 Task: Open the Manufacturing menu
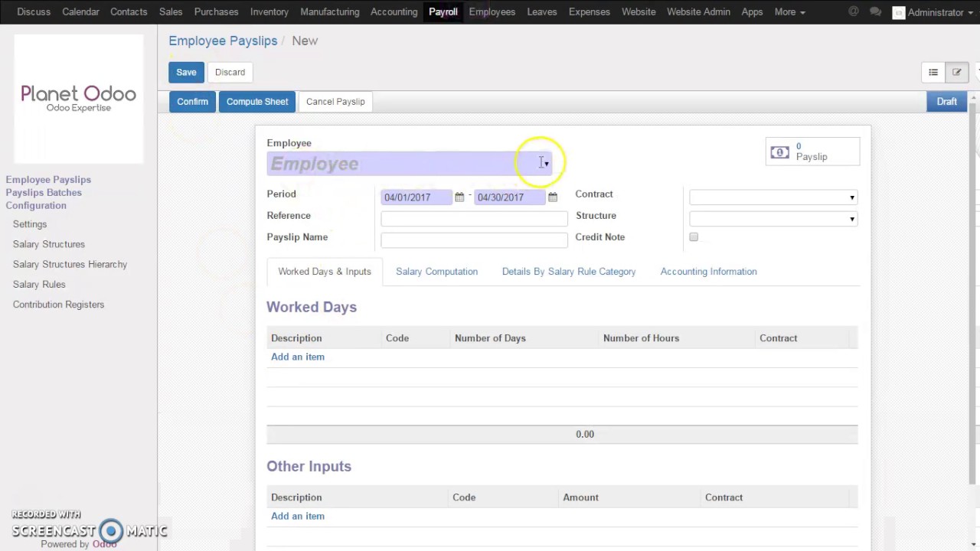pos(329,12)
